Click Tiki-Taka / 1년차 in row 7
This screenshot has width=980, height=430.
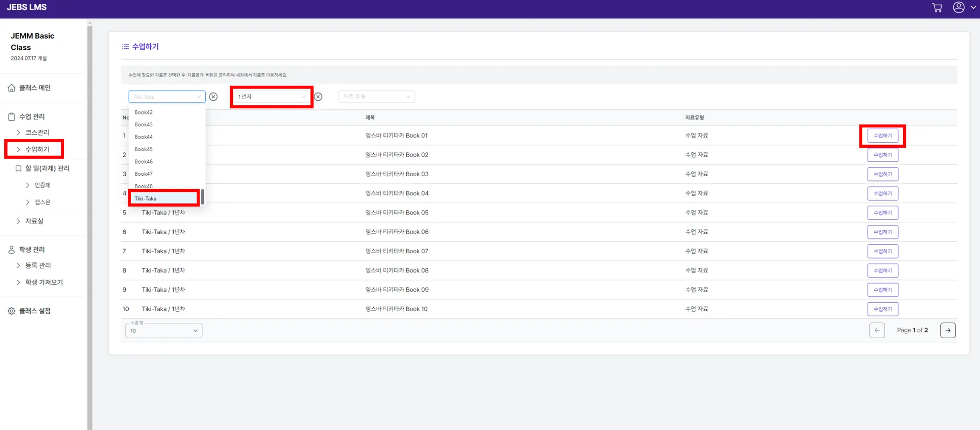[163, 251]
